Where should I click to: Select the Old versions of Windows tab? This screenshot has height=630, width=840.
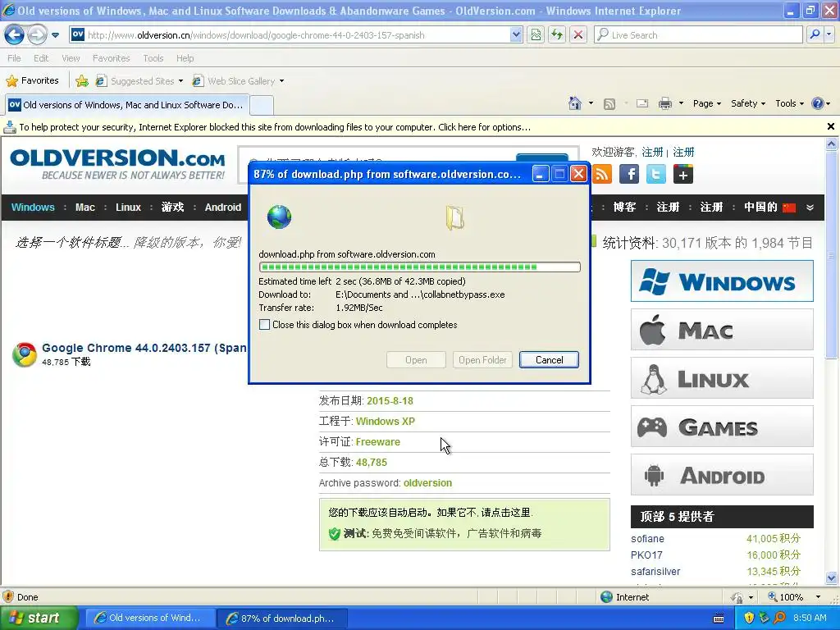click(127, 105)
